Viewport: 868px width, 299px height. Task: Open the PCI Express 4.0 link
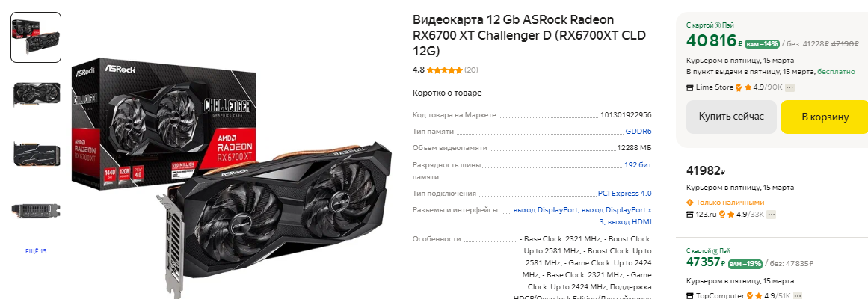pyautogui.click(x=624, y=194)
